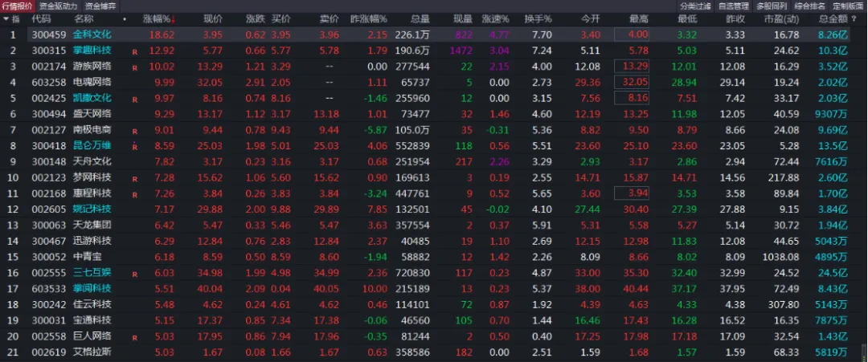Image resolution: width=868 pixels, height=362 pixels.
Task: Select stock 金科文化 in the list
Action: coord(92,35)
